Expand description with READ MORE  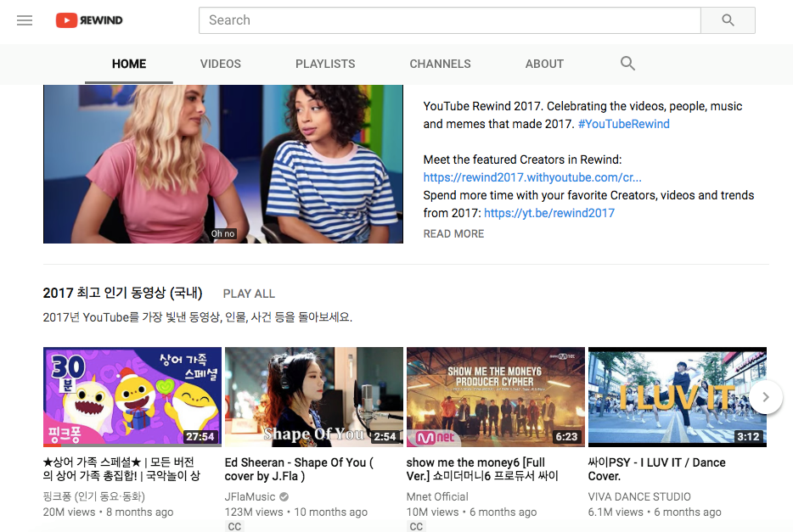(453, 234)
